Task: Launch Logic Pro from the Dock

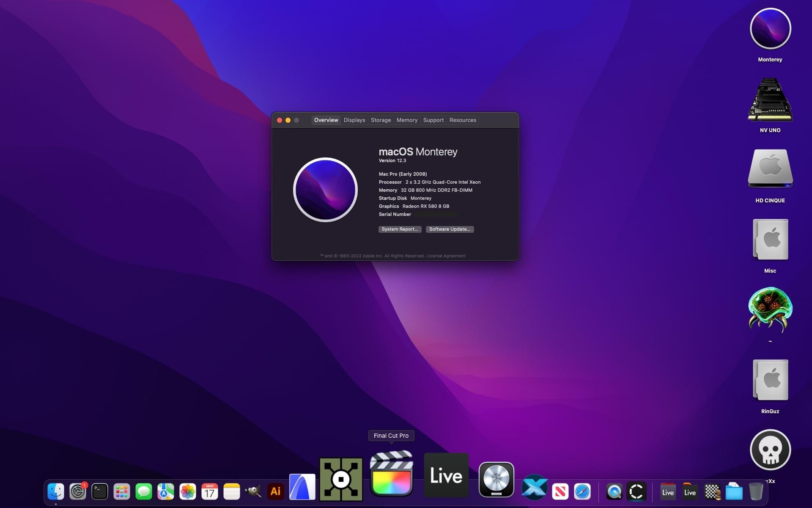Action: point(497,480)
